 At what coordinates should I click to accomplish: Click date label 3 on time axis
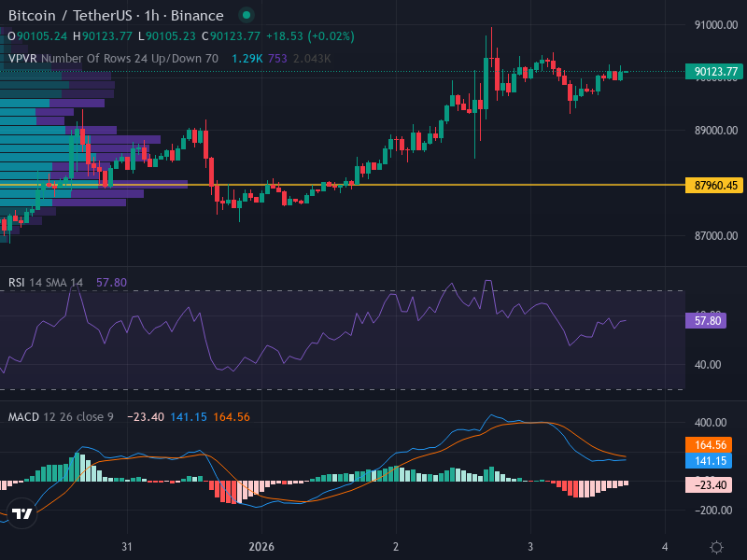(x=530, y=546)
